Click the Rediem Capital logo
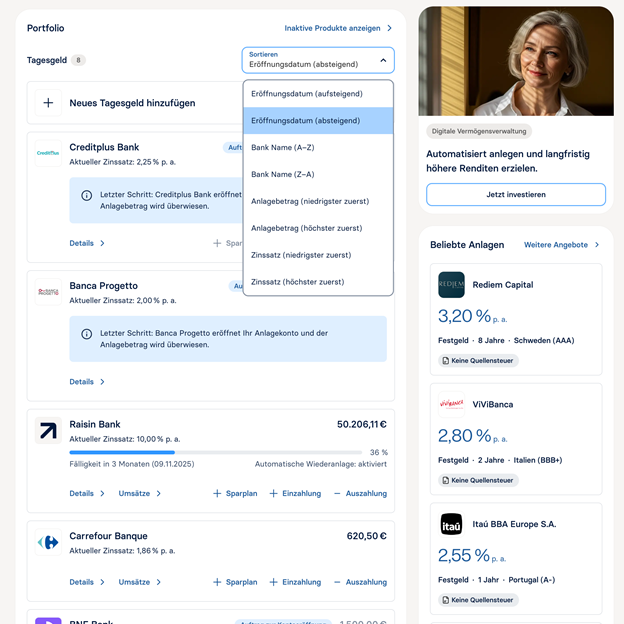 451,285
